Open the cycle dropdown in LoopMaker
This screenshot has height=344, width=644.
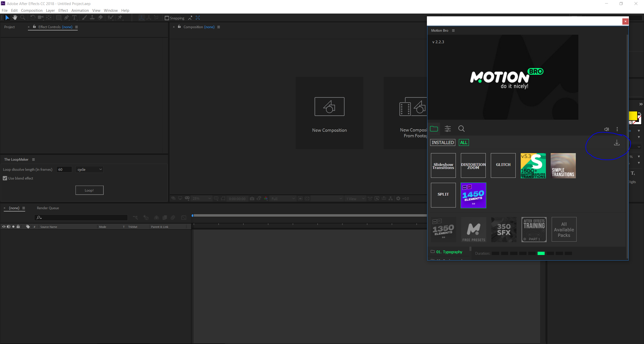89,169
